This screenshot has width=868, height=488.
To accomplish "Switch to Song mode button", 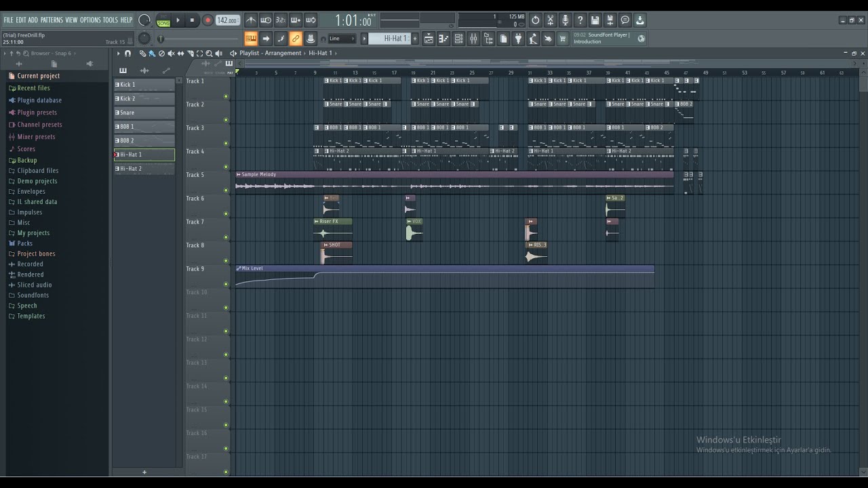I will (163, 23).
